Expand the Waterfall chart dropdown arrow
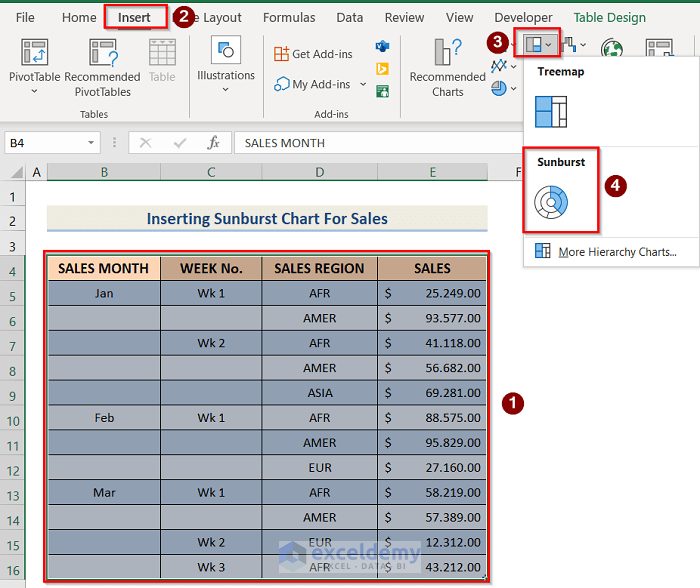Image resolution: width=700 pixels, height=588 pixels. click(583, 45)
